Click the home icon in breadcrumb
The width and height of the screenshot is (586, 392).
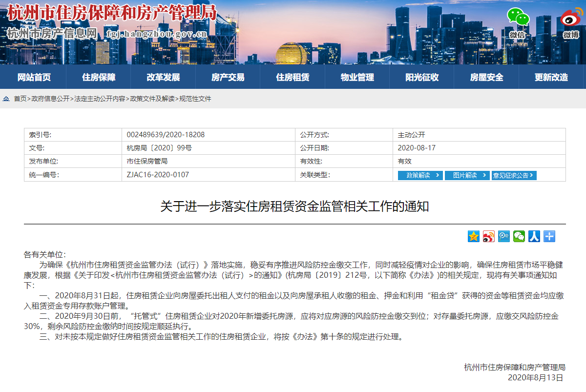(x=6, y=99)
